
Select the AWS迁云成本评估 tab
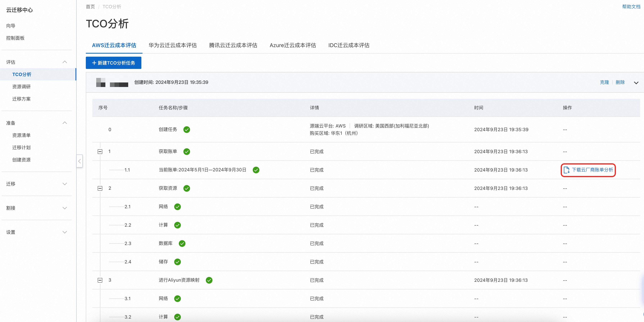(114, 45)
